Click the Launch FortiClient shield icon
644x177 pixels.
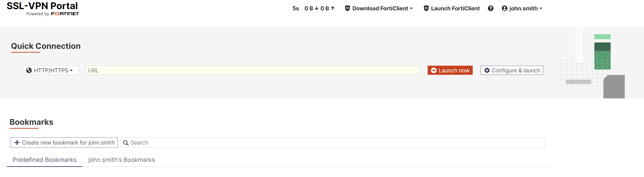426,8
